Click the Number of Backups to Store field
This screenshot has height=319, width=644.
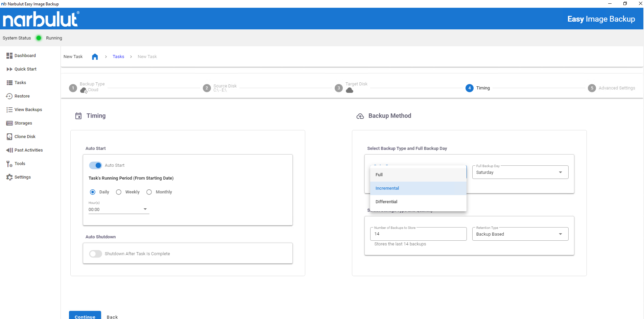418,234
